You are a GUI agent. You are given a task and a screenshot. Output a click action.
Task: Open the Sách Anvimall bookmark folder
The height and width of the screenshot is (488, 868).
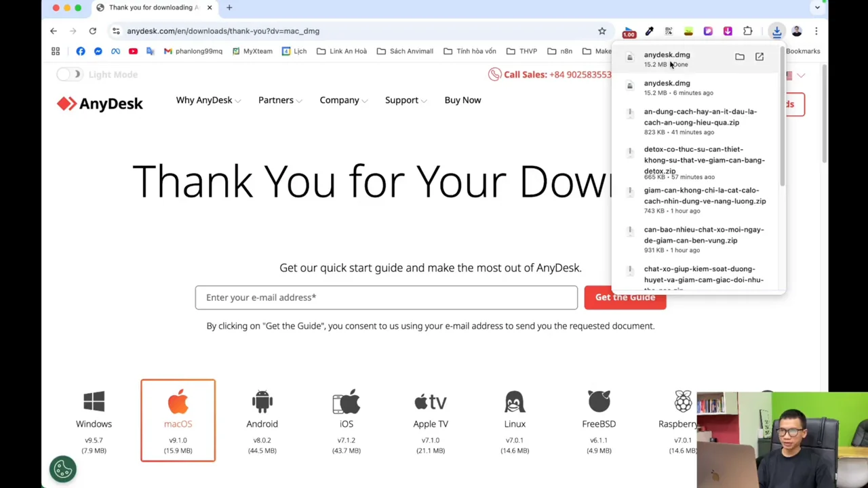click(405, 52)
